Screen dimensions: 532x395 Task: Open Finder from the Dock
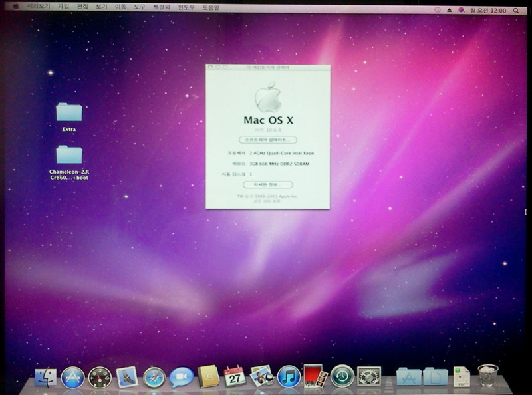tap(46, 377)
